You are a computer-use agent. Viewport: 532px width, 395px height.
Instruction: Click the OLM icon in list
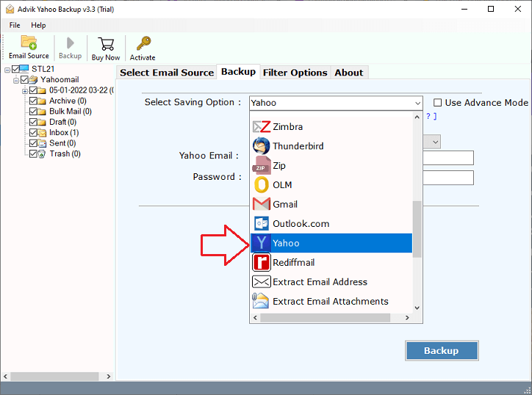tap(262, 185)
